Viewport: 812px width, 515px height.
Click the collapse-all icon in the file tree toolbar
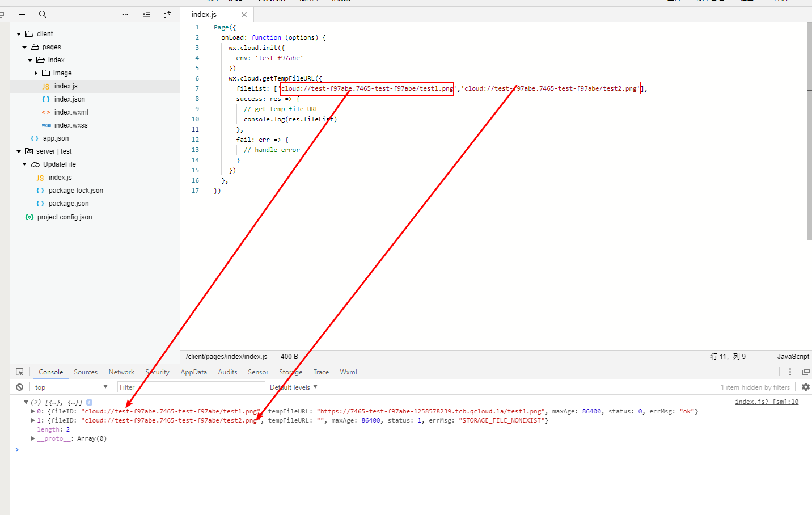click(x=146, y=14)
